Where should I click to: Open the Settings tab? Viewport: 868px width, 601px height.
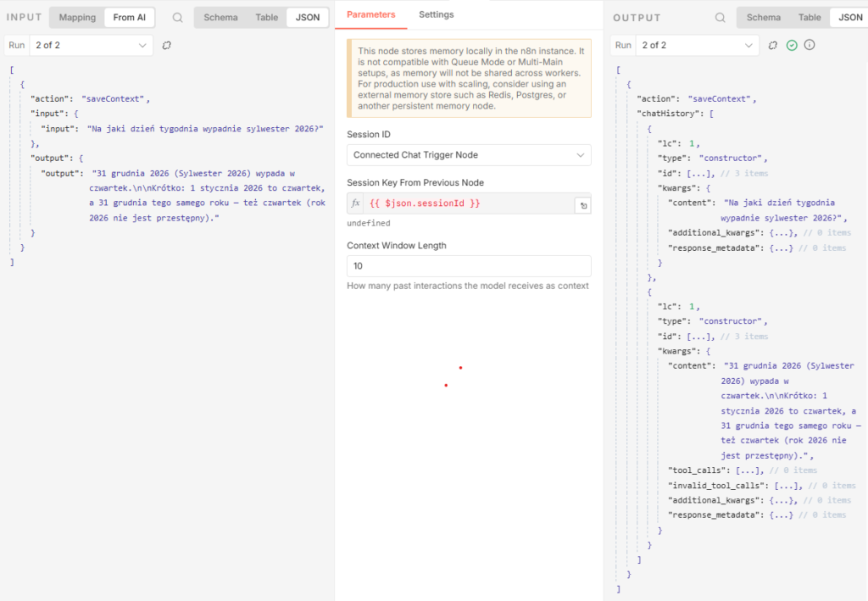437,14
